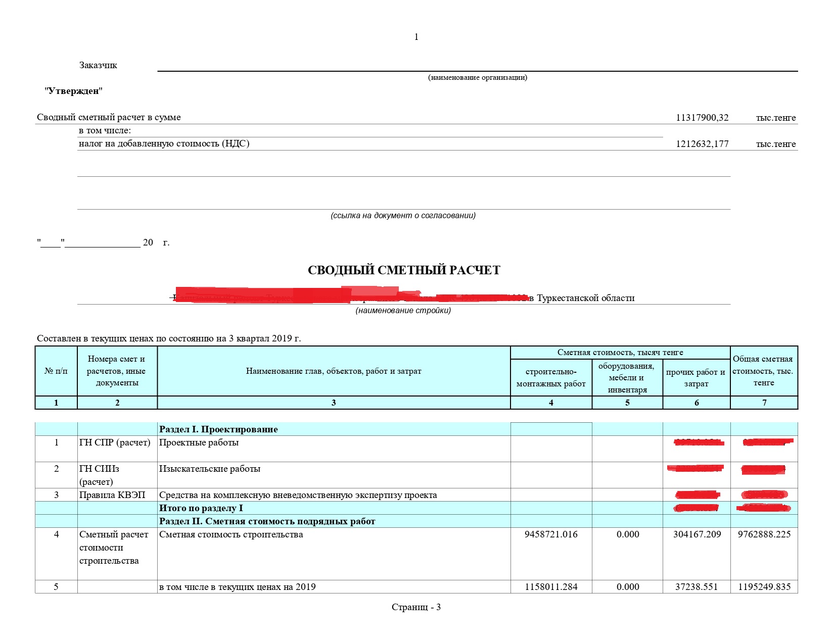Screen dimensions: 834x644
Task: Click column number 7 header cell
Action: coord(764,403)
